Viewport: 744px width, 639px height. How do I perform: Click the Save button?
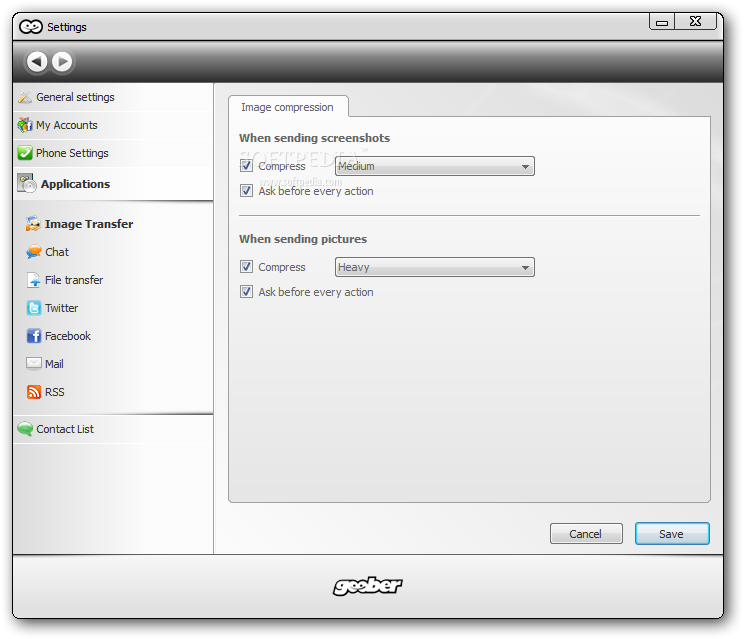click(x=672, y=534)
